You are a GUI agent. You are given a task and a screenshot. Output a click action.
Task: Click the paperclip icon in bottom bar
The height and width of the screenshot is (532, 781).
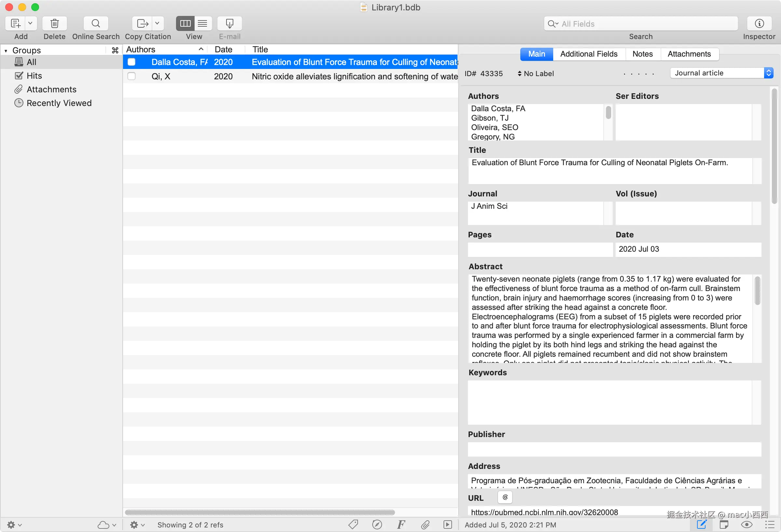click(x=425, y=525)
